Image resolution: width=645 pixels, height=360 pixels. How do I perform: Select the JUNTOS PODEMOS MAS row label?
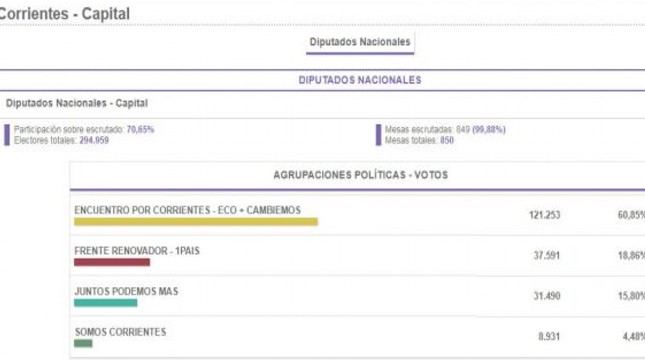point(126,291)
